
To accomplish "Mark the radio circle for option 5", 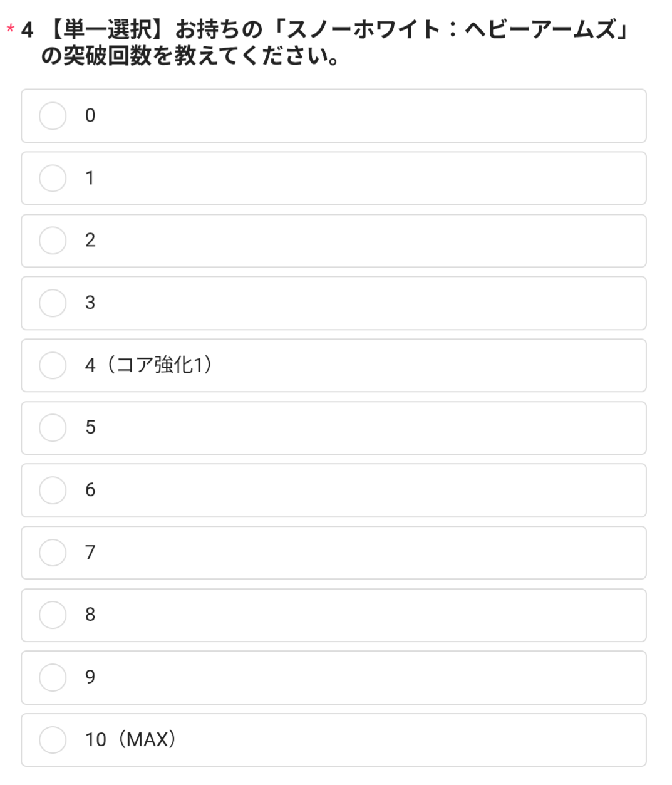I will click(53, 427).
